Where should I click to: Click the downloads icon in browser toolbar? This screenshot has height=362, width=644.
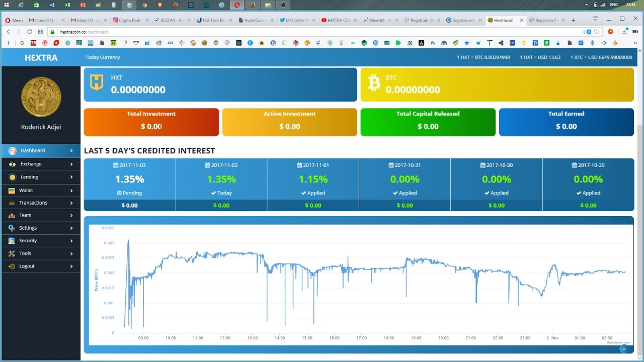pos(623,32)
